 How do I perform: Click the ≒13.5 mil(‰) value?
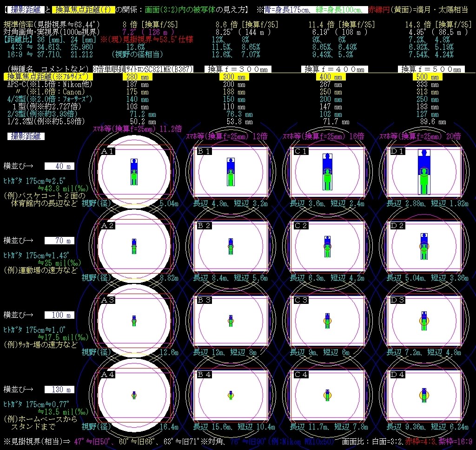click(x=63, y=412)
